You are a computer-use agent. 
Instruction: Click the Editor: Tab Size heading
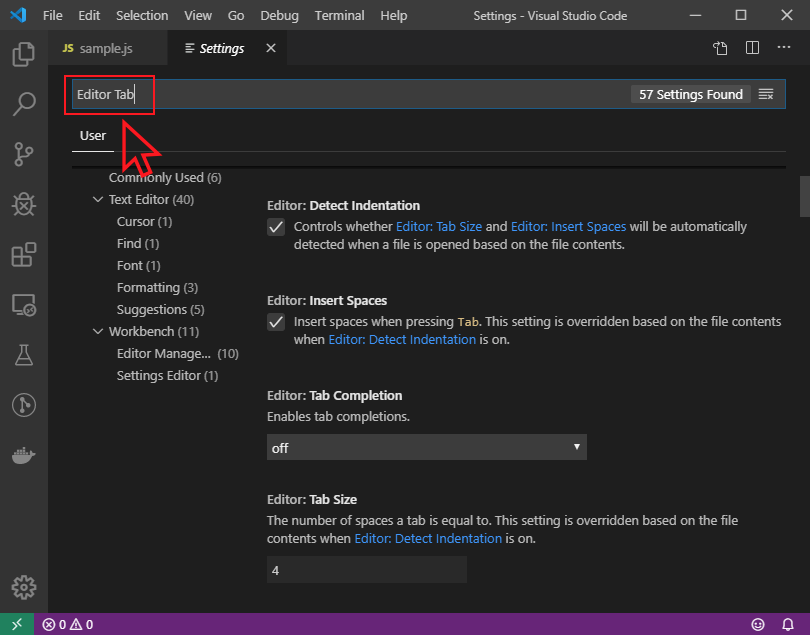tap(312, 500)
